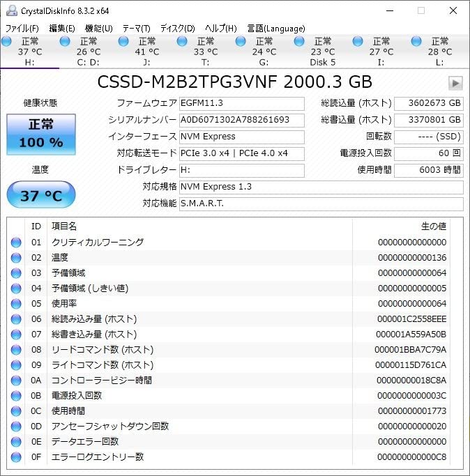
Task: Click status orb for 0A コントローラービジー時間
Action: [x=16, y=381]
